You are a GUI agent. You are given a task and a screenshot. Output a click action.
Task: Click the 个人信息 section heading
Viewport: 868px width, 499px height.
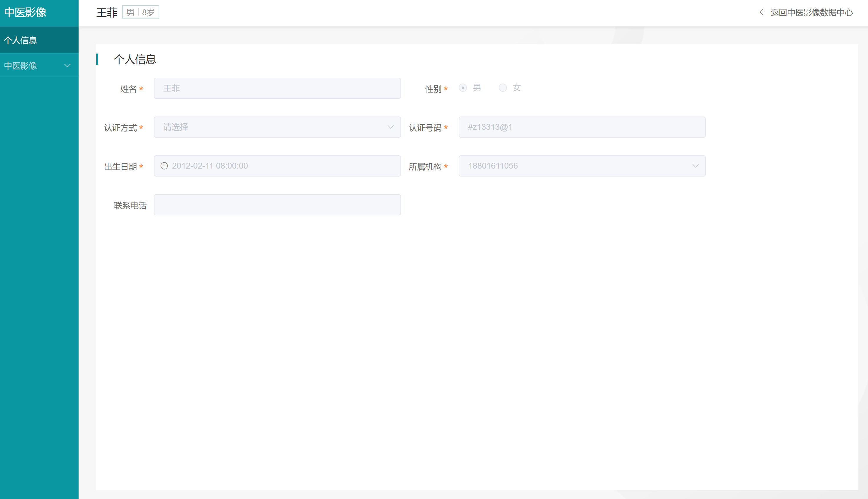(135, 59)
